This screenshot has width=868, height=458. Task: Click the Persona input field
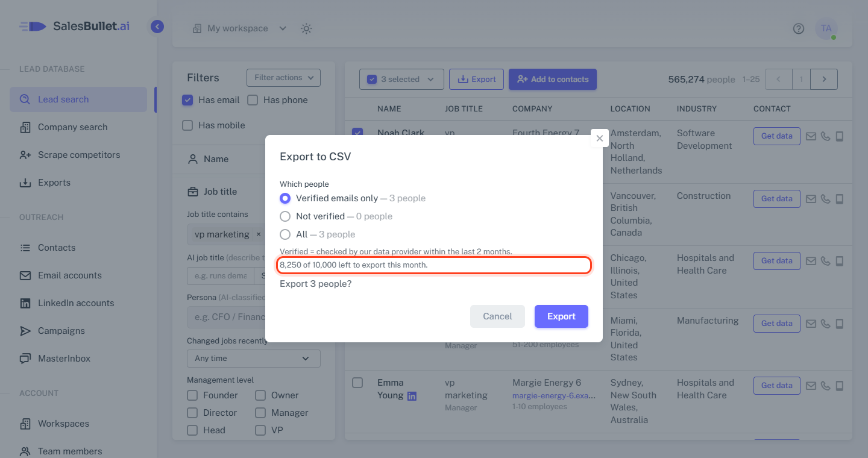point(226,317)
